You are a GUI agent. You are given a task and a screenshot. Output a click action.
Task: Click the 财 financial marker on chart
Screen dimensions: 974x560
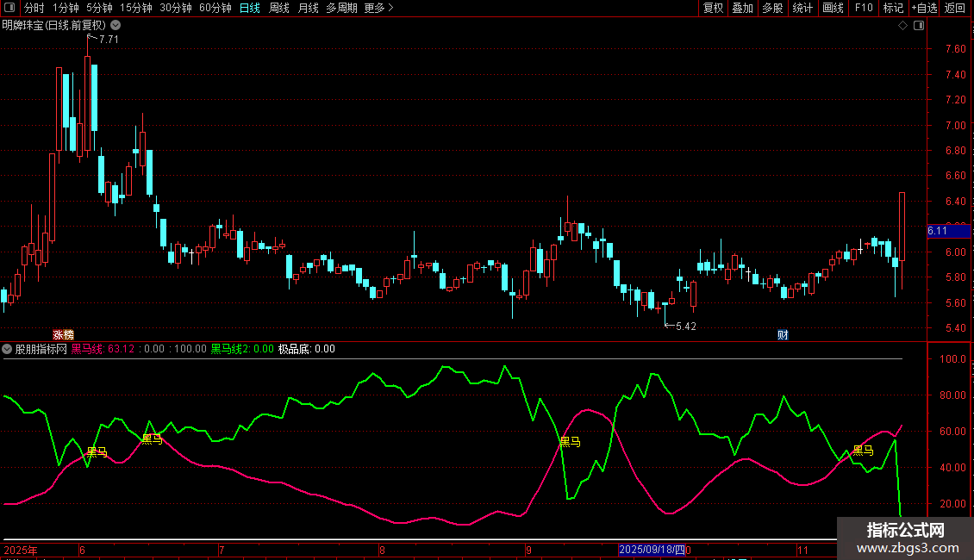[783, 334]
